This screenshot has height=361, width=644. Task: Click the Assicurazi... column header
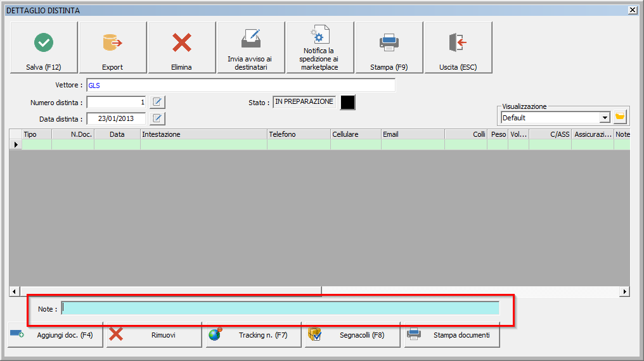pyautogui.click(x=593, y=134)
